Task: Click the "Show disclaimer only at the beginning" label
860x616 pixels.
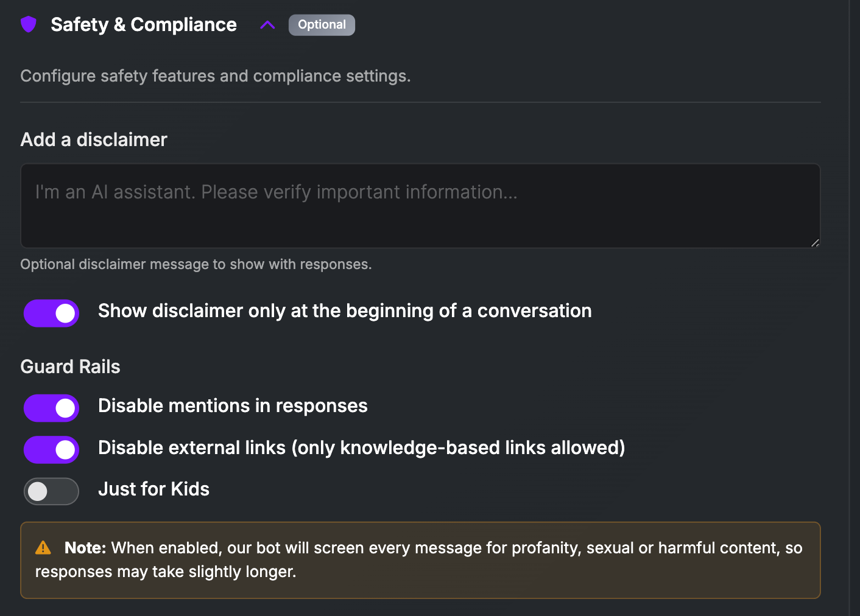Action: point(345,311)
